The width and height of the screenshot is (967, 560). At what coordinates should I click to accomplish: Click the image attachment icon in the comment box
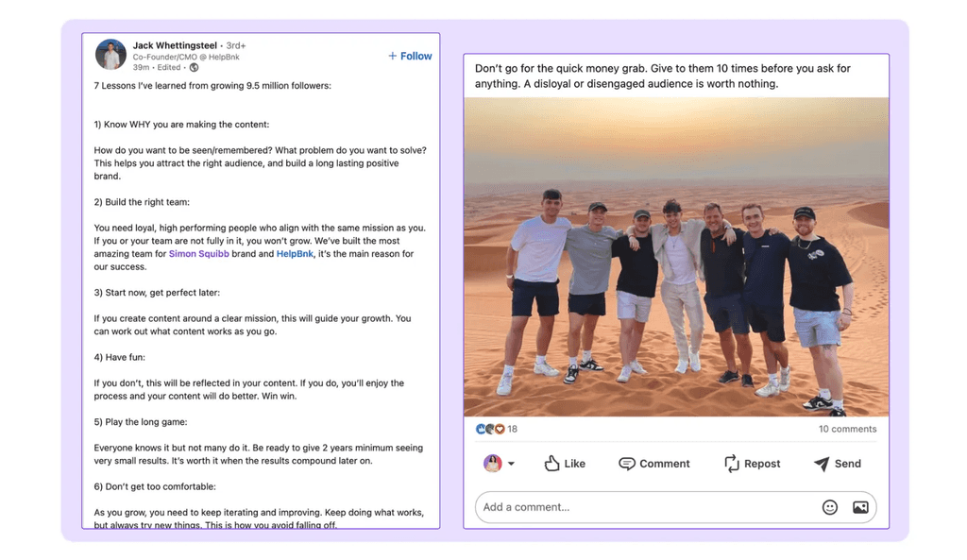coord(859,507)
